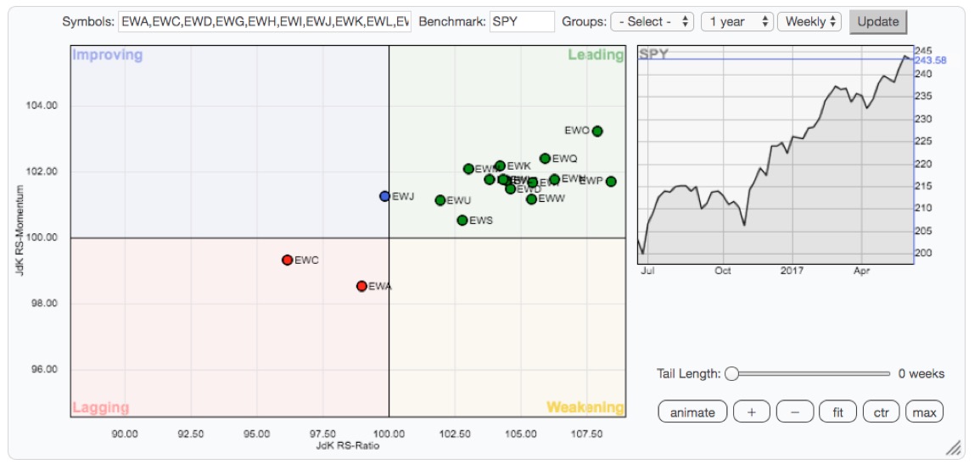Click the 243.58 price label
The image size is (980, 470).
coord(931,60)
